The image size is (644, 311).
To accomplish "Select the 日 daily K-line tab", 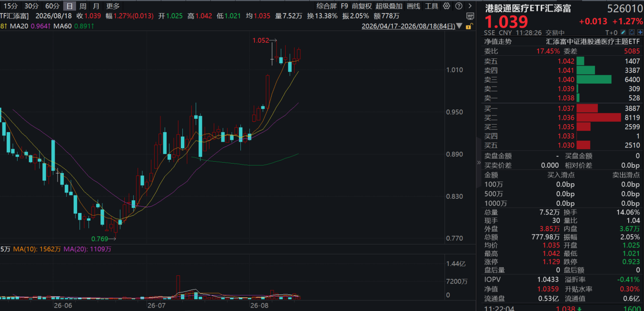I will (x=70, y=6).
